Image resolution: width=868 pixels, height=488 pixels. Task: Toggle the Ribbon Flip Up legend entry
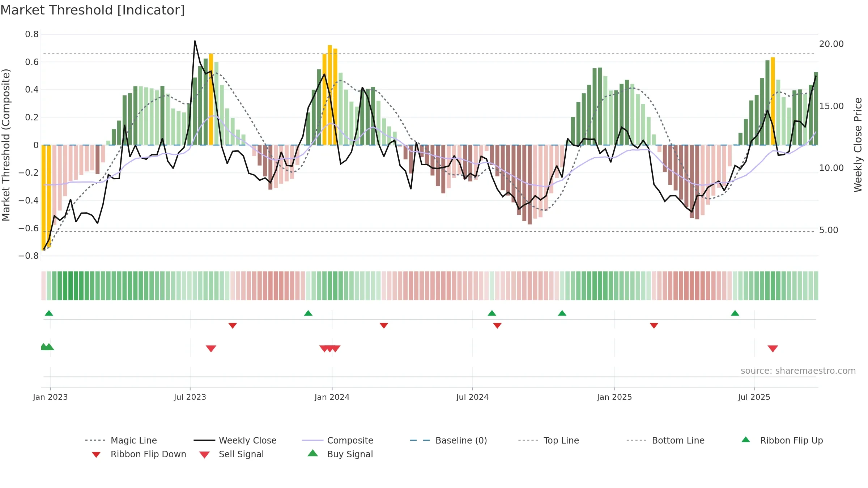782,440
